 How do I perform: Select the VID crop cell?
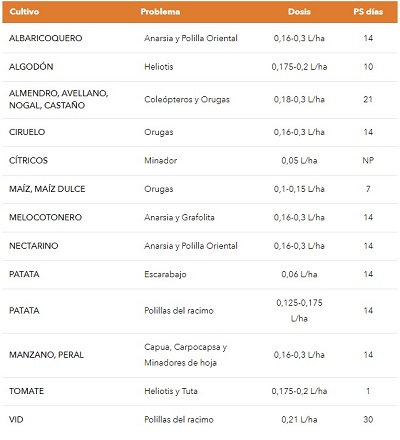click(x=16, y=419)
